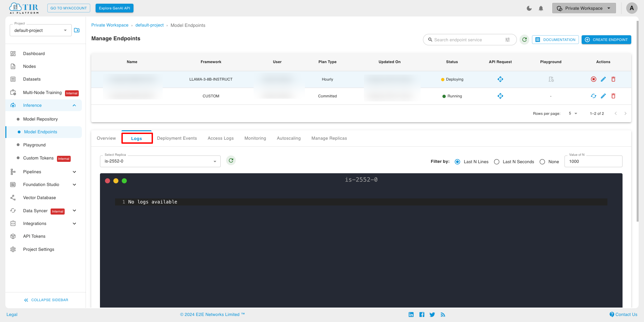Open API Request for CUSTOM endpoint

(500, 96)
